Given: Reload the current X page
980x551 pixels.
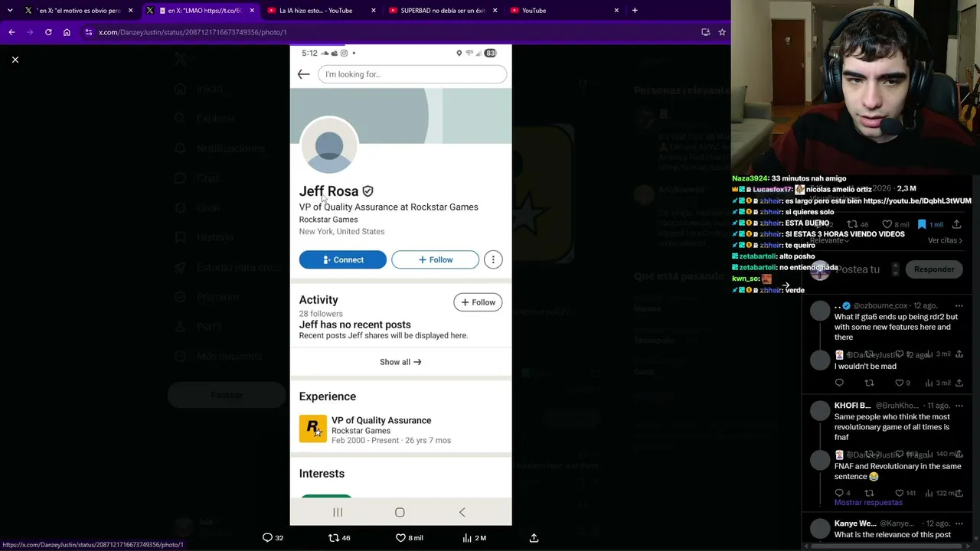Looking at the screenshot, I should click(48, 32).
